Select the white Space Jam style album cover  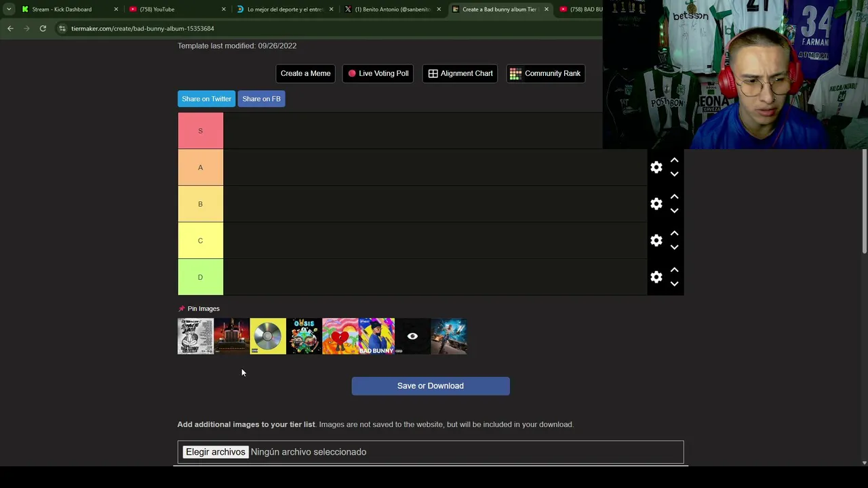coord(195,336)
